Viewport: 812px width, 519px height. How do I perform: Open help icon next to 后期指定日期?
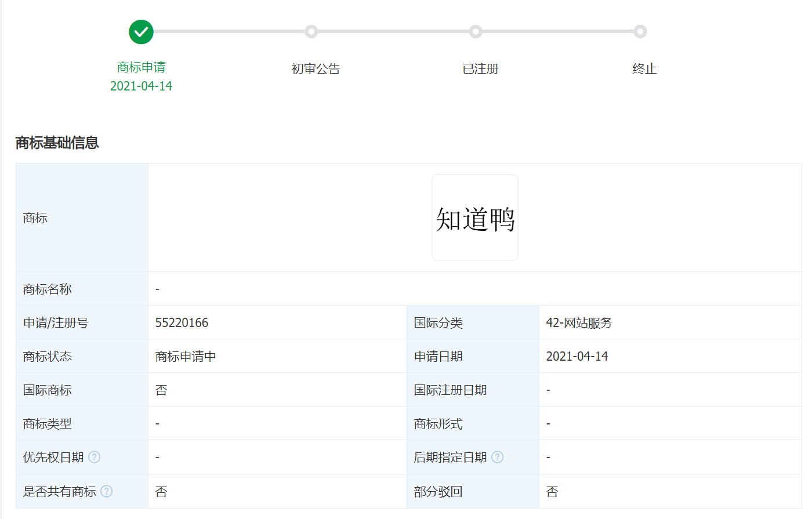[x=497, y=457]
